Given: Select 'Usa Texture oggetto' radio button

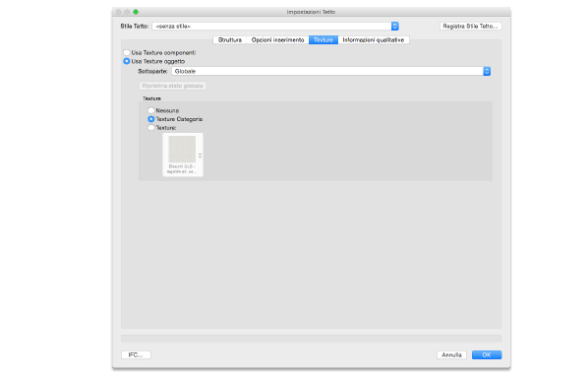Looking at the screenshot, I should pos(127,61).
